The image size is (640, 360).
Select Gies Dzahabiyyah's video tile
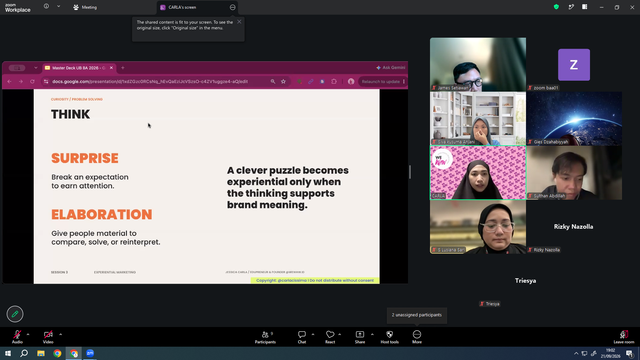tap(574, 118)
